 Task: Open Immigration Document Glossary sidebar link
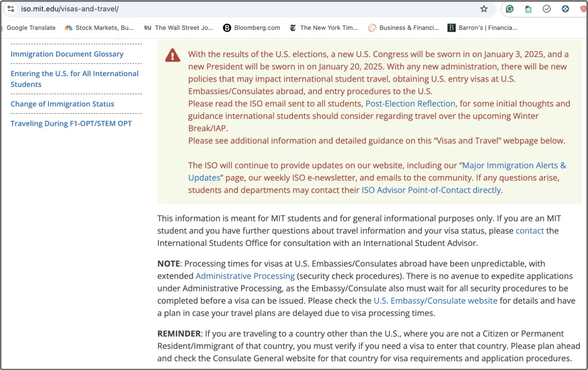point(67,54)
